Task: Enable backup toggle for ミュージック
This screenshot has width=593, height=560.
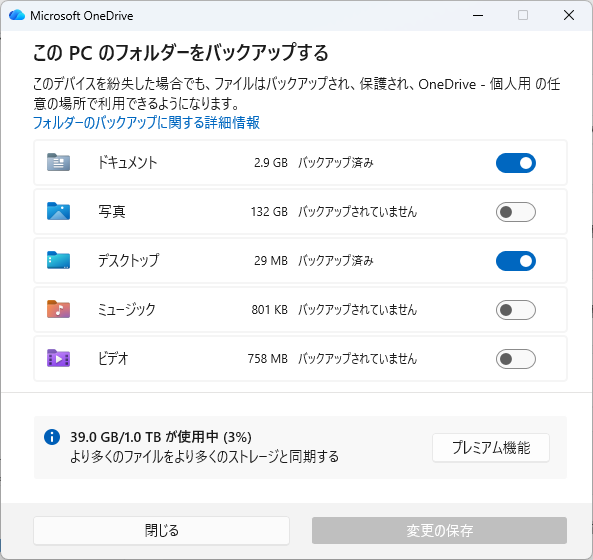Action: pyautogui.click(x=515, y=310)
